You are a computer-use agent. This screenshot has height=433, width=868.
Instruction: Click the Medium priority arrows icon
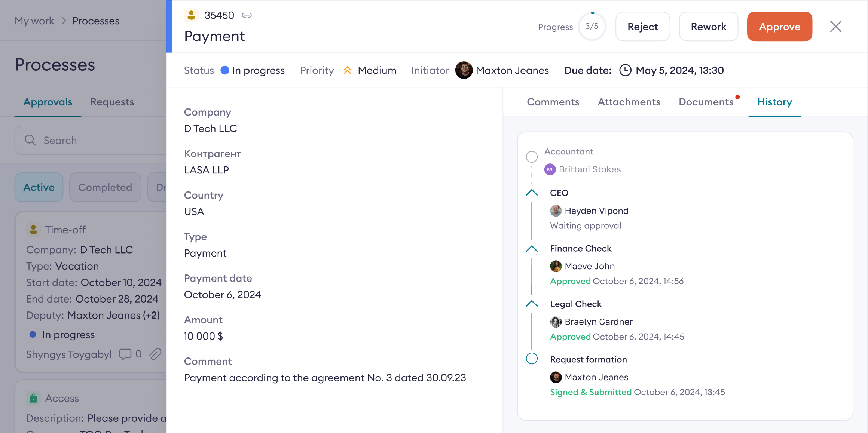coord(347,70)
